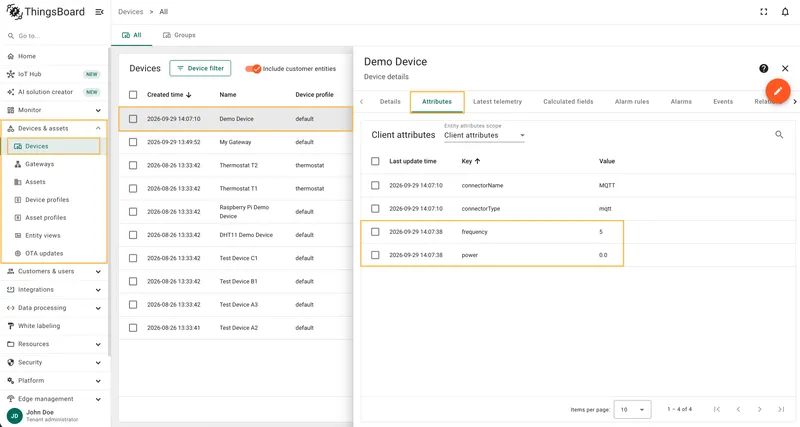Go to next attributes page

(760, 409)
